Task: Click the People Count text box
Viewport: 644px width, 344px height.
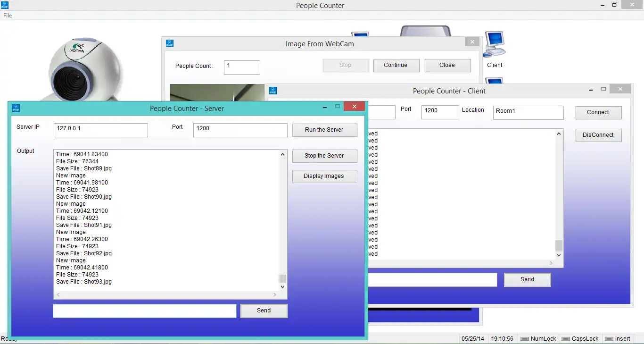Action: (242, 67)
